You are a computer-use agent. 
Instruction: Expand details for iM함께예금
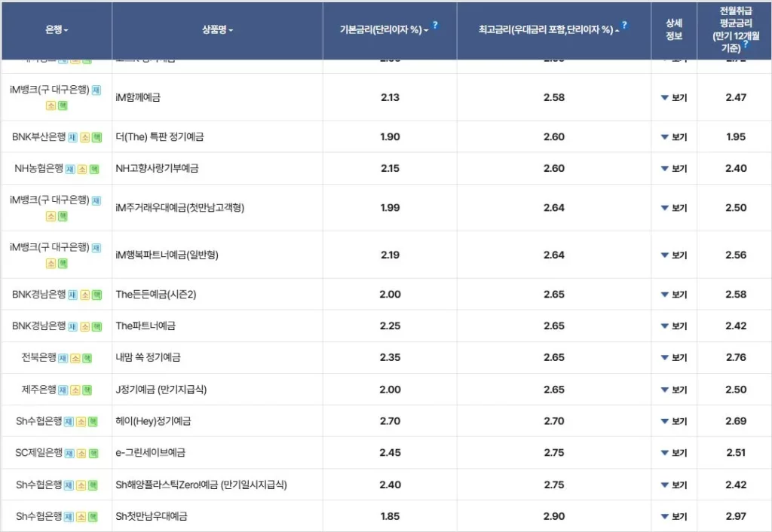[673, 96]
